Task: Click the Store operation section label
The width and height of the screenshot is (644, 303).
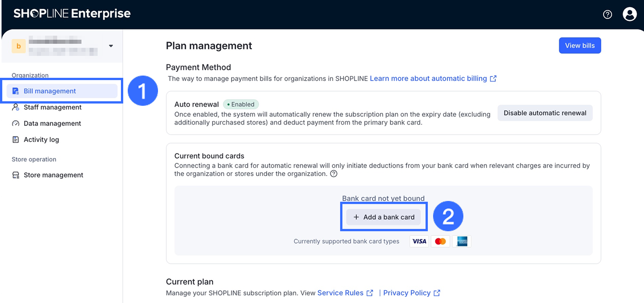Action: point(34,159)
